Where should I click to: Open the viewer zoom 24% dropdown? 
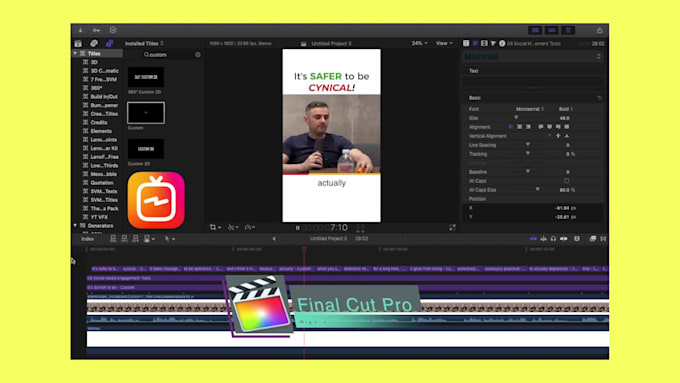pyautogui.click(x=419, y=43)
